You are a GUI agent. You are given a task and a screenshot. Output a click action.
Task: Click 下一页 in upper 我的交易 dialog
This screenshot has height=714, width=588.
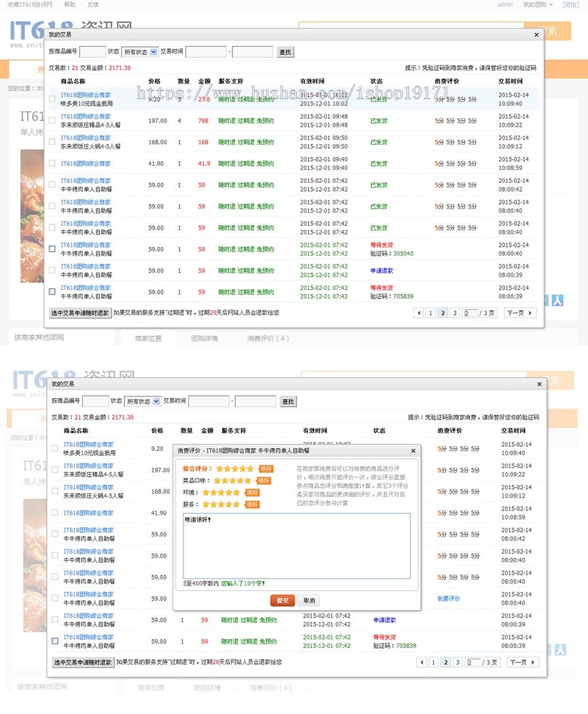click(x=519, y=313)
